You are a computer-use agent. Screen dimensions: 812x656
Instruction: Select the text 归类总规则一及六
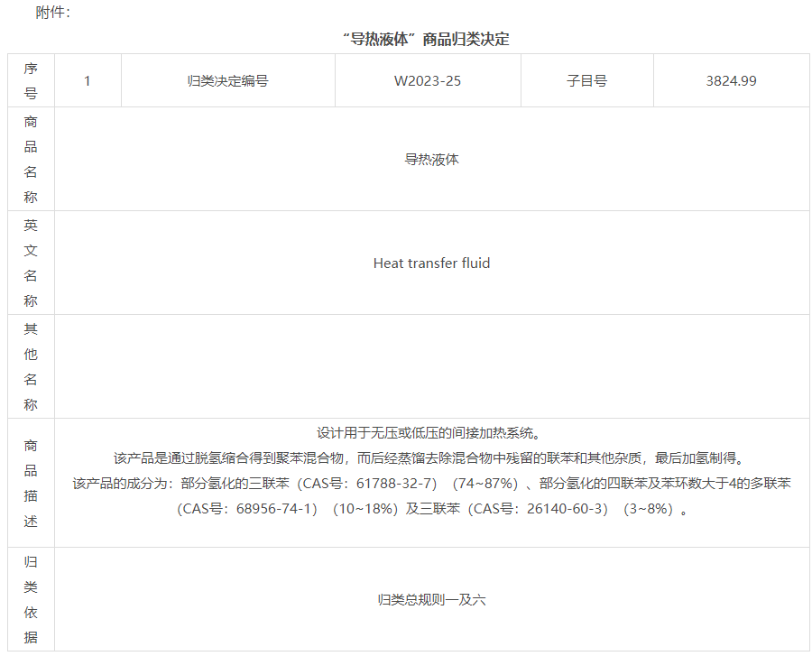(x=431, y=600)
